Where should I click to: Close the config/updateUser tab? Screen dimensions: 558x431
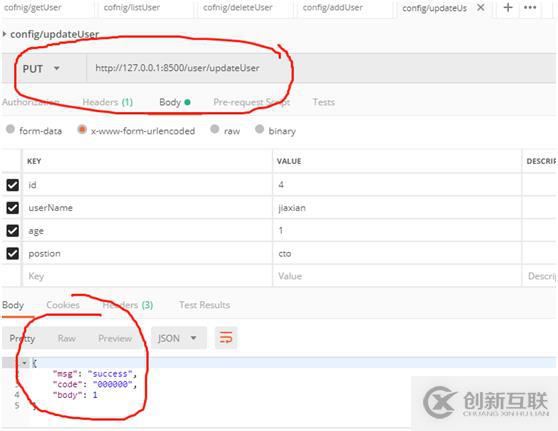[x=480, y=7]
